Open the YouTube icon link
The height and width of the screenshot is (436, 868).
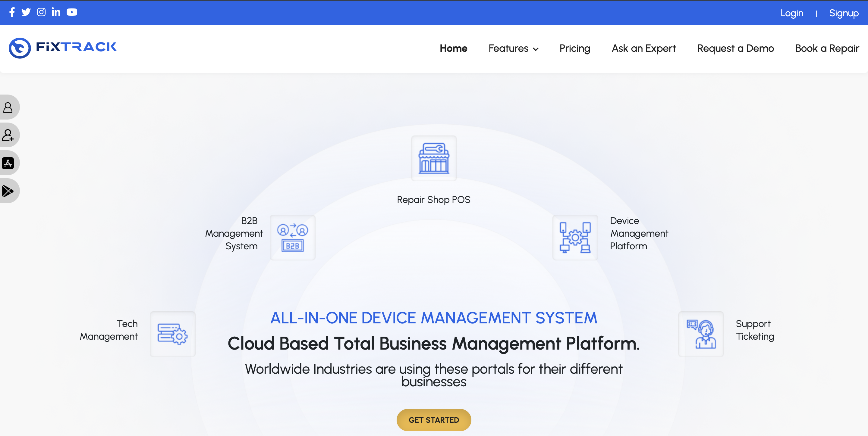72,12
